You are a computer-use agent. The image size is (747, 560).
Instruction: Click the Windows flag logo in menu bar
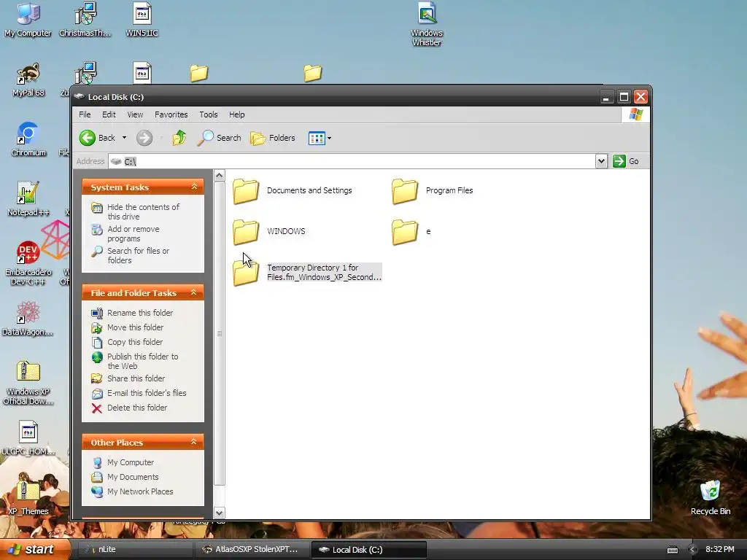pyautogui.click(x=636, y=114)
